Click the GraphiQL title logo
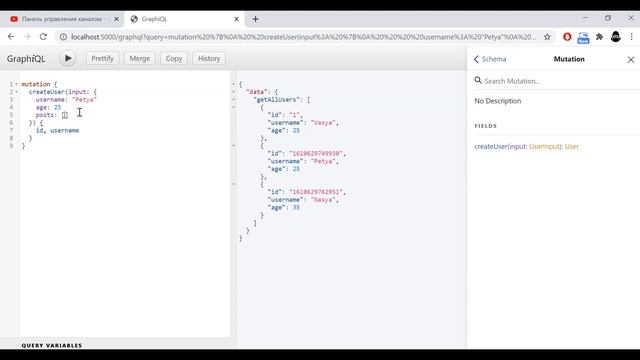The image size is (640, 360). [26, 59]
